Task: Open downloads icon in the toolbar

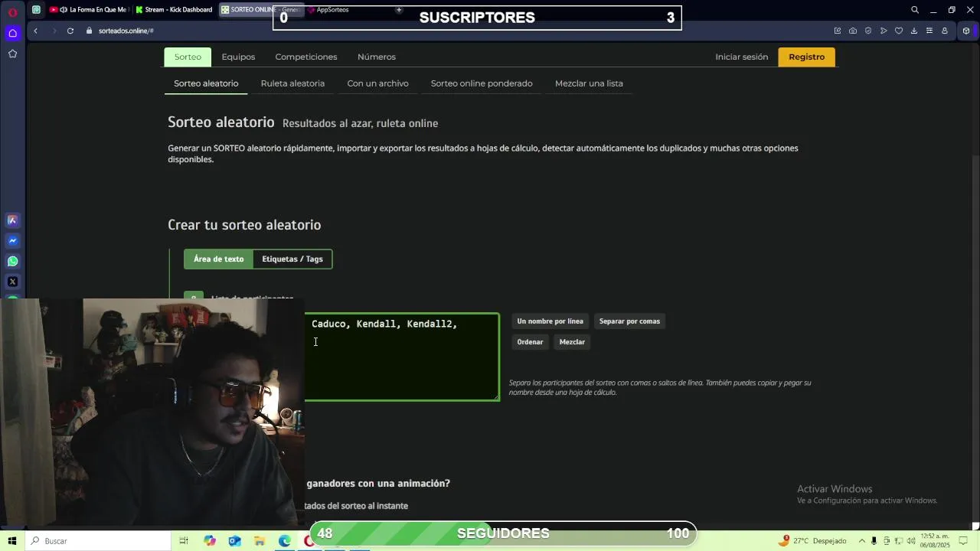Action: tap(914, 31)
